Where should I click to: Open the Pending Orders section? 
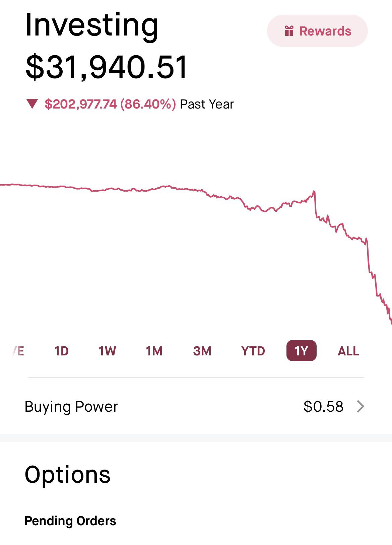[x=70, y=521]
